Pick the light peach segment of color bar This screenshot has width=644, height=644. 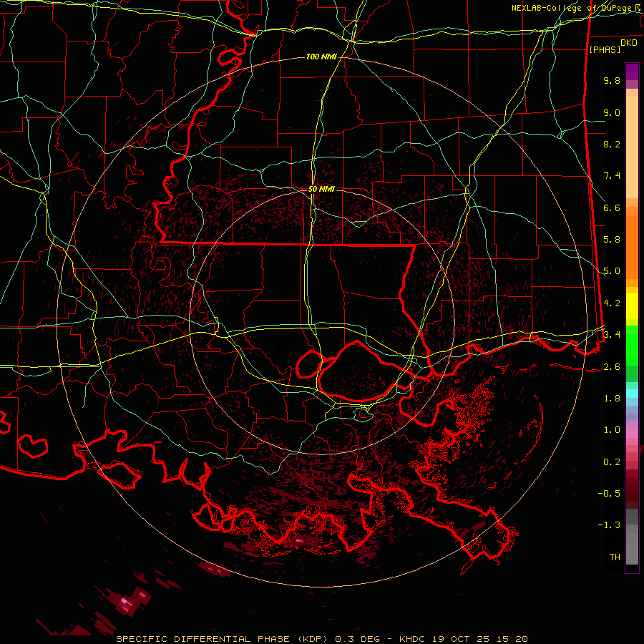632,147
